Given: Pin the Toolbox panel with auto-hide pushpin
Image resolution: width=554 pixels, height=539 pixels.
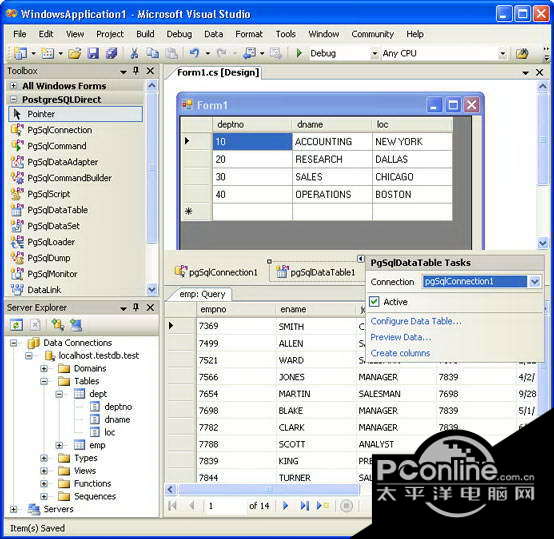Looking at the screenshot, I should pos(136,71).
